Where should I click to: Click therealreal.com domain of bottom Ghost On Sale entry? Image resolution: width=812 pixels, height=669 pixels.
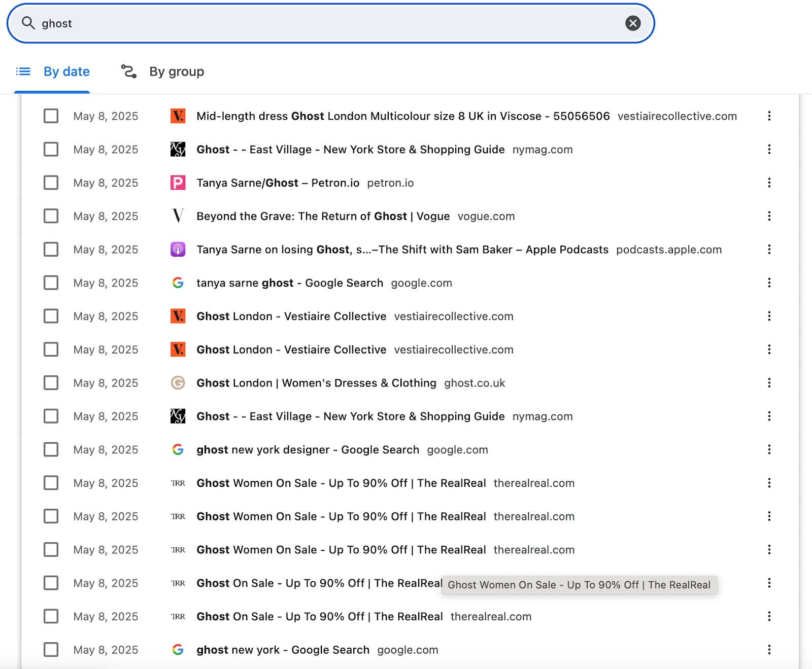491,616
